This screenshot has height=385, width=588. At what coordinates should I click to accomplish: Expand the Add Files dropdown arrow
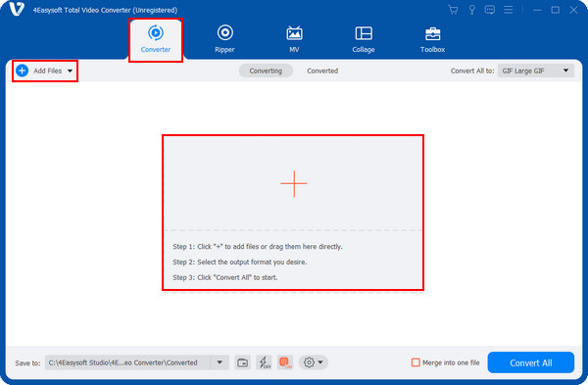(x=71, y=71)
